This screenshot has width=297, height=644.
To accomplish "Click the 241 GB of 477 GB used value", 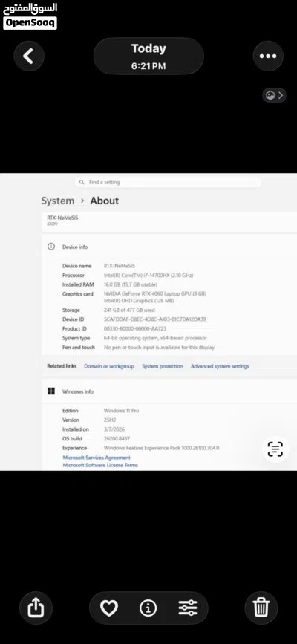I will [x=129, y=310].
